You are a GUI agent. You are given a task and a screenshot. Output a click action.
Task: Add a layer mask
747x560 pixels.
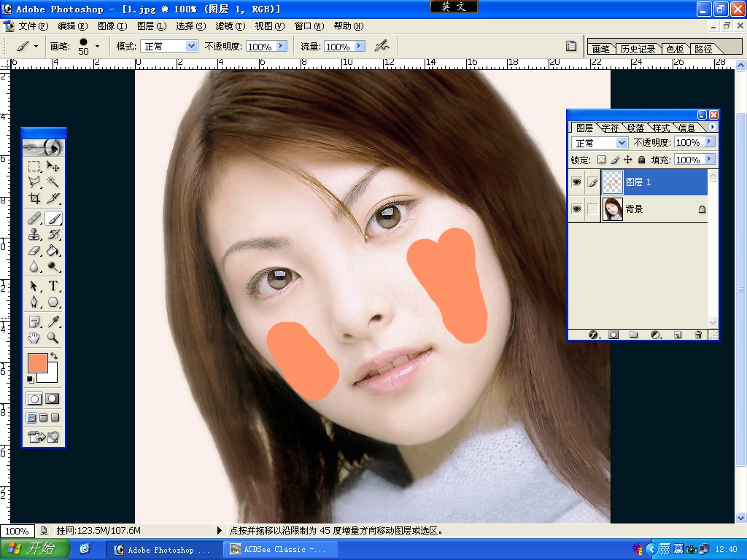pyautogui.click(x=614, y=335)
